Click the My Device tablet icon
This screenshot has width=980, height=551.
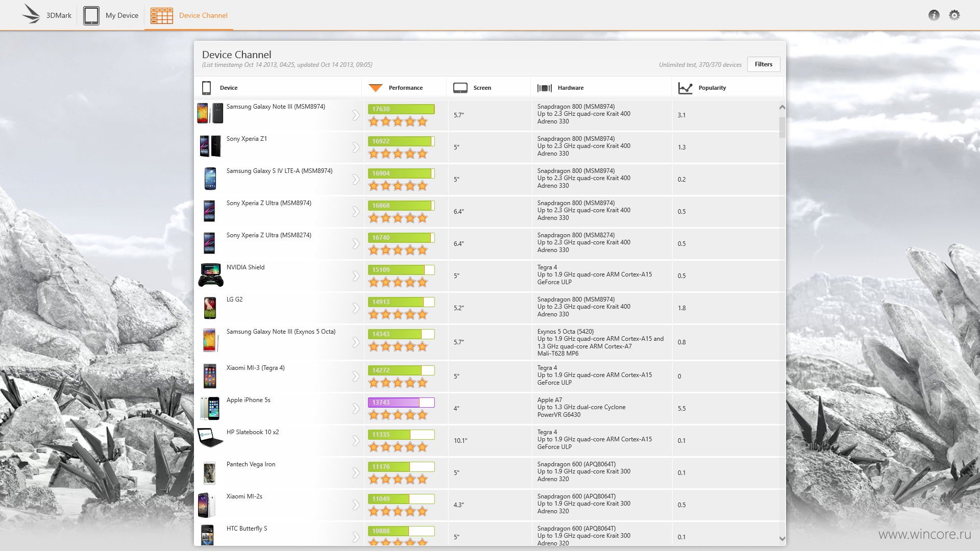click(91, 15)
